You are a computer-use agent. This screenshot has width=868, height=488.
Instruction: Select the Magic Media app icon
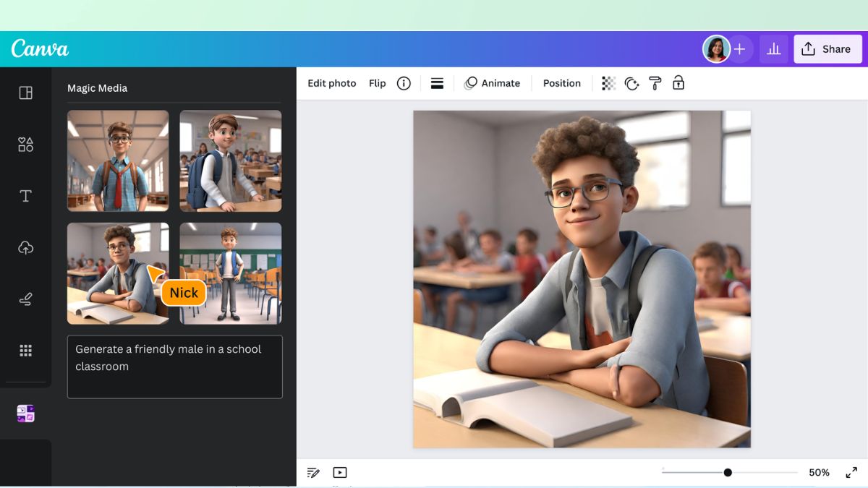(x=25, y=413)
